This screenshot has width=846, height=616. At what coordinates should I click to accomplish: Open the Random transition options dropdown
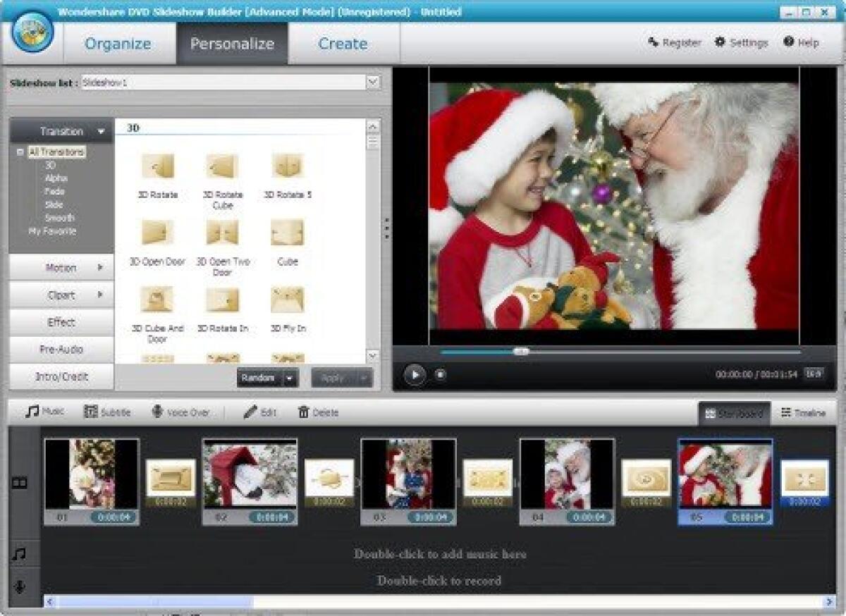[290, 378]
